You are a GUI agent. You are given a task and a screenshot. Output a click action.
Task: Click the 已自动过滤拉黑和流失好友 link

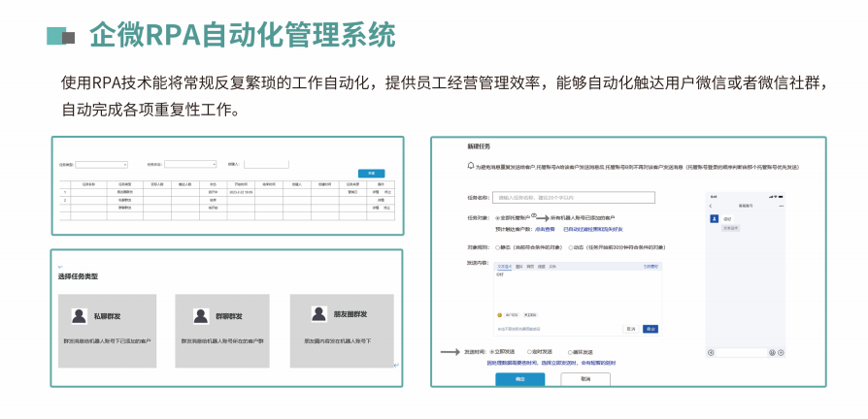(593, 229)
